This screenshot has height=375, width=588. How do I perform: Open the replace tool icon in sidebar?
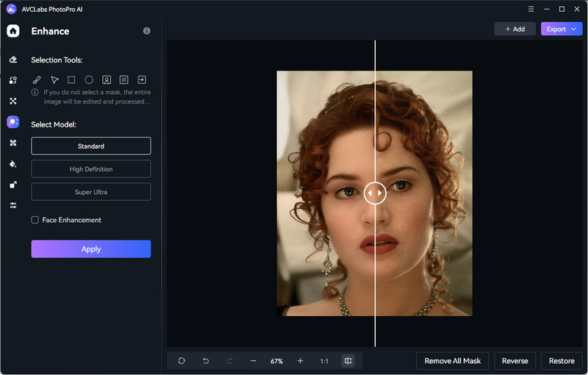pos(13,80)
